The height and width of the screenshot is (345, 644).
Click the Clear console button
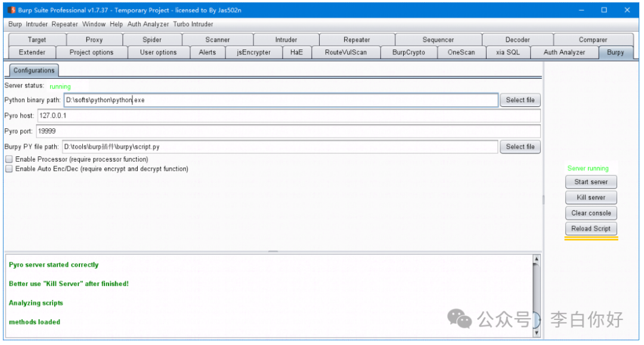591,213
